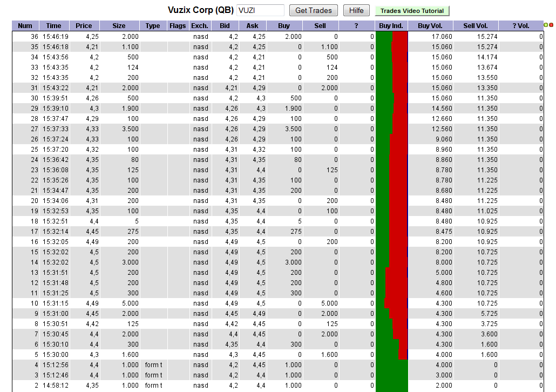Click the Buy Ind. bar in row 36
Image resolution: width=556 pixels, height=392 pixels.
[x=392, y=37]
